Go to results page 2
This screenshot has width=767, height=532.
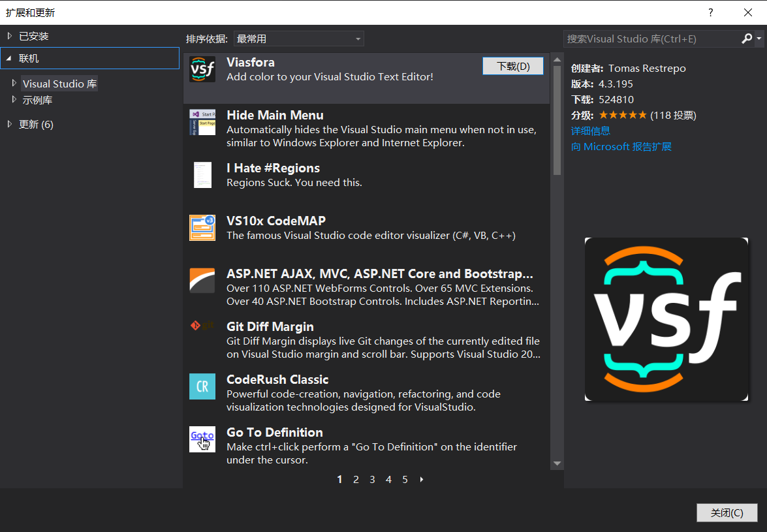click(356, 480)
